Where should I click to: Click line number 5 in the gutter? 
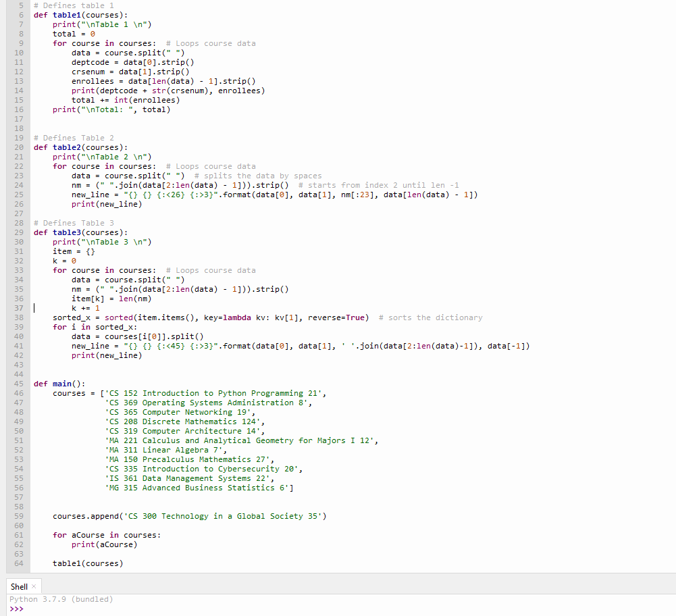point(21,5)
